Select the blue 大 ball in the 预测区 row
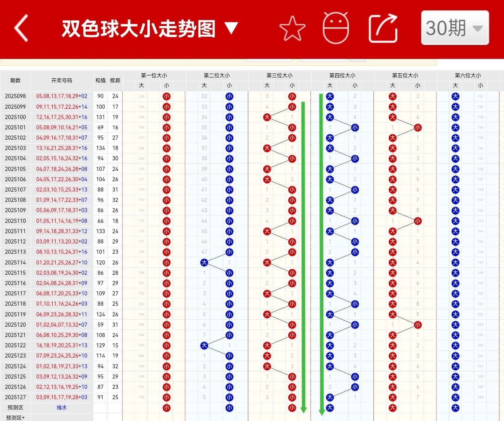Viewport: 504px width, 421px height. (x=330, y=407)
